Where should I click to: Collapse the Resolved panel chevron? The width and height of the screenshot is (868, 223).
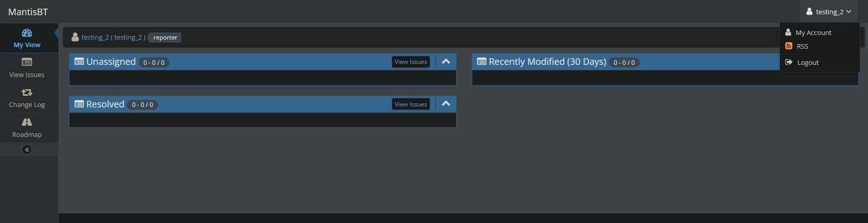point(446,104)
